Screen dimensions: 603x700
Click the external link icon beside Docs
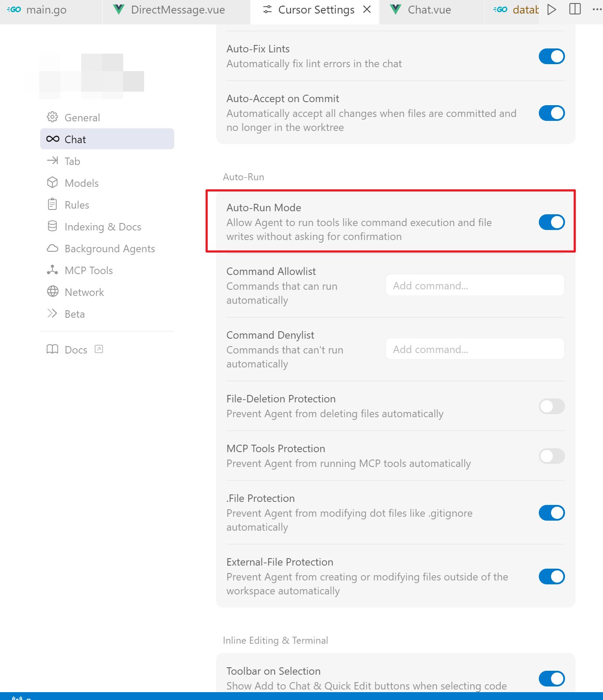coord(99,349)
